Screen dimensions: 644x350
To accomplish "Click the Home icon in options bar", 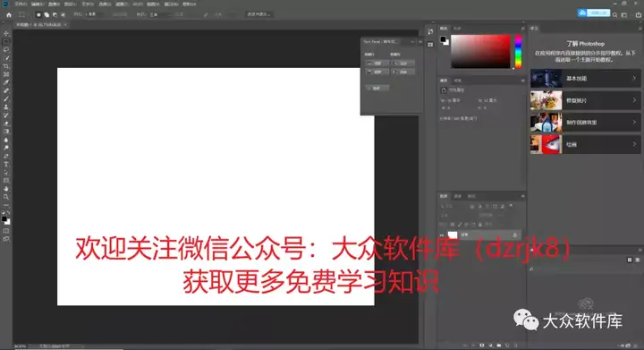I will tap(9, 15).
